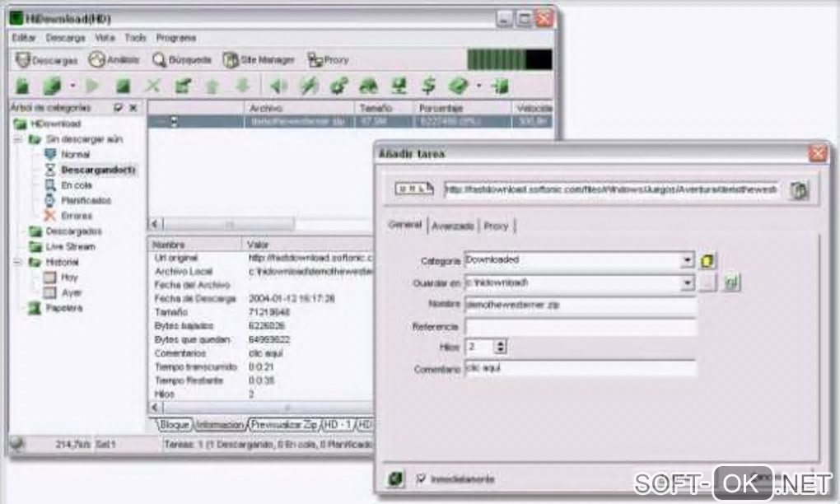This screenshot has width=840, height=504.
Task: Click the delete X icon in toolbar
Action: (153, 86)
